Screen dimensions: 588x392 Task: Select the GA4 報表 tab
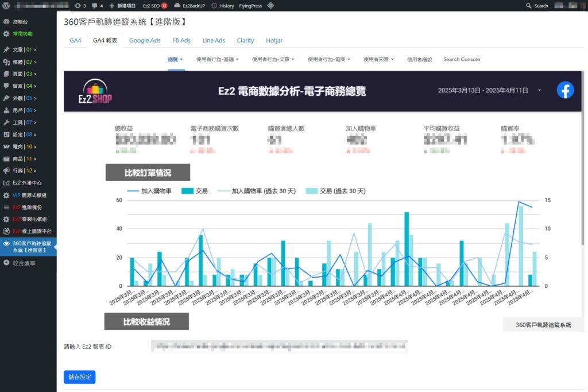[x=105, y=40]
